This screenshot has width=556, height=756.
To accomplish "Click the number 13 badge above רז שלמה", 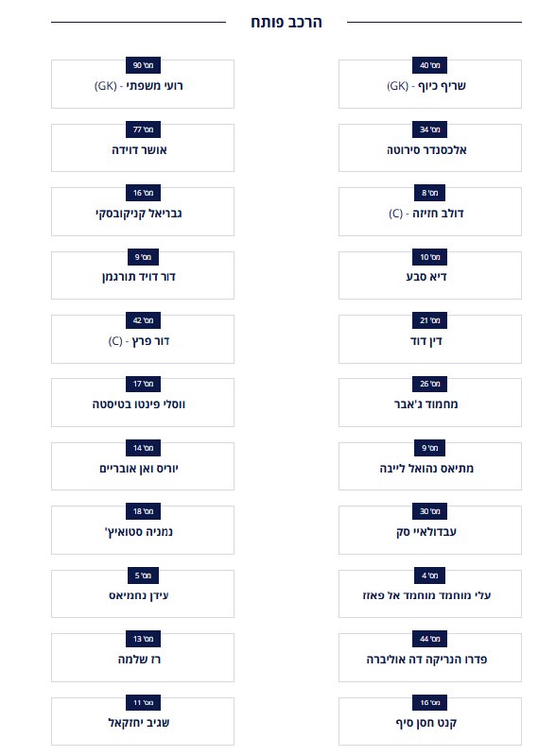I will [143, 639].
